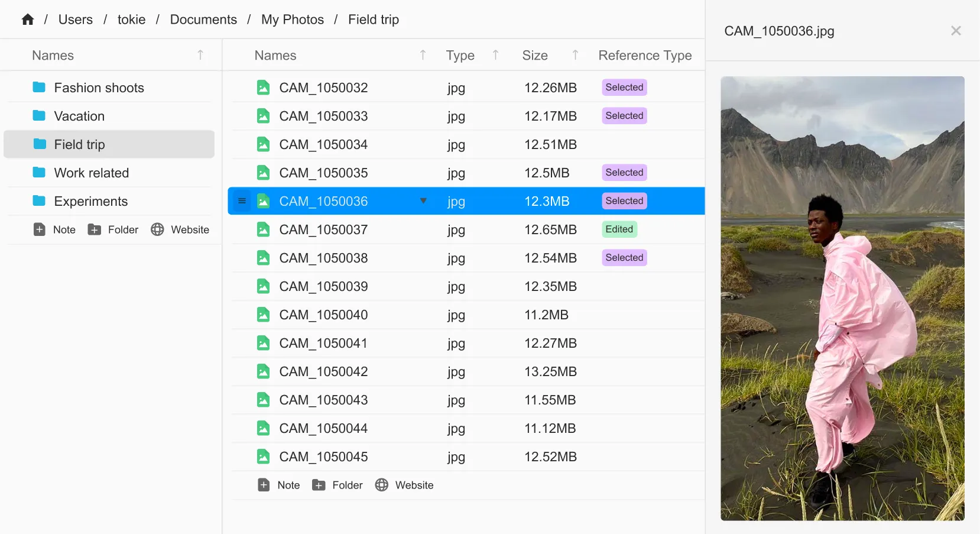
Task: Add a Note using sidebar plus icon
Action: coord(40,229)
